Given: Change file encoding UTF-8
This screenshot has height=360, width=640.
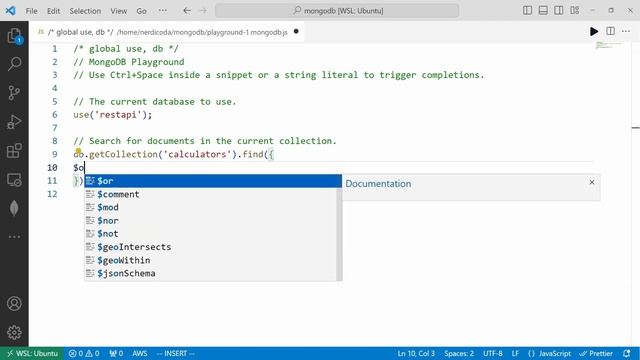Looking at the screenshot, I should tap(493, 353).
